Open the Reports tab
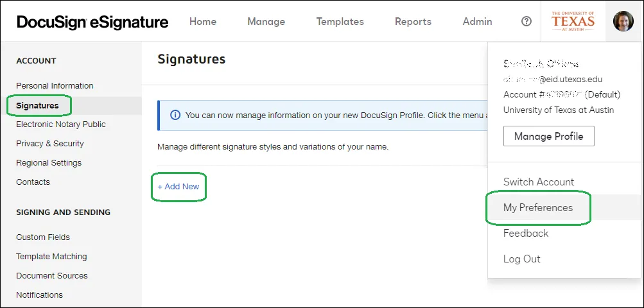 pyautogui.click(x=413, y=21)
